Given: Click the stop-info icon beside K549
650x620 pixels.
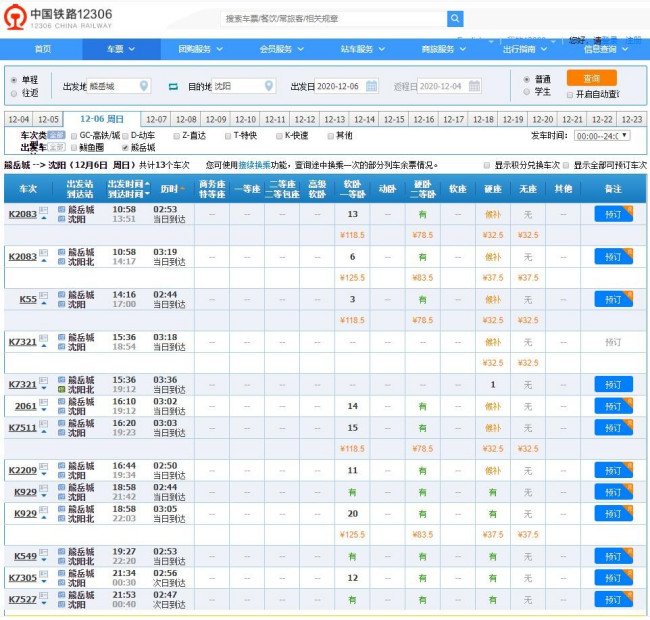Looking at the screenshot, I should click(44, 552).
